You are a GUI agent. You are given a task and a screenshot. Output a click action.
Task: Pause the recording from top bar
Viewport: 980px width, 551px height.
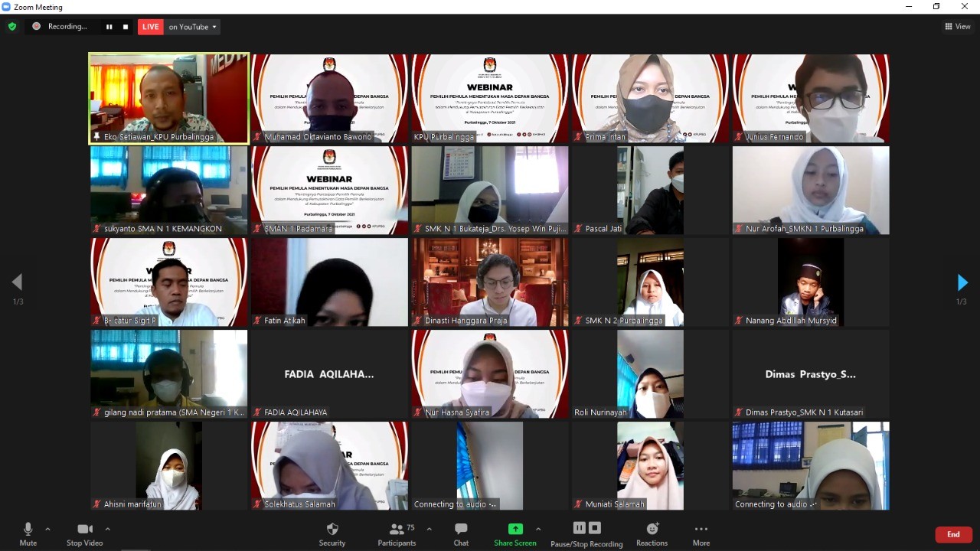(x=109, y=27)
